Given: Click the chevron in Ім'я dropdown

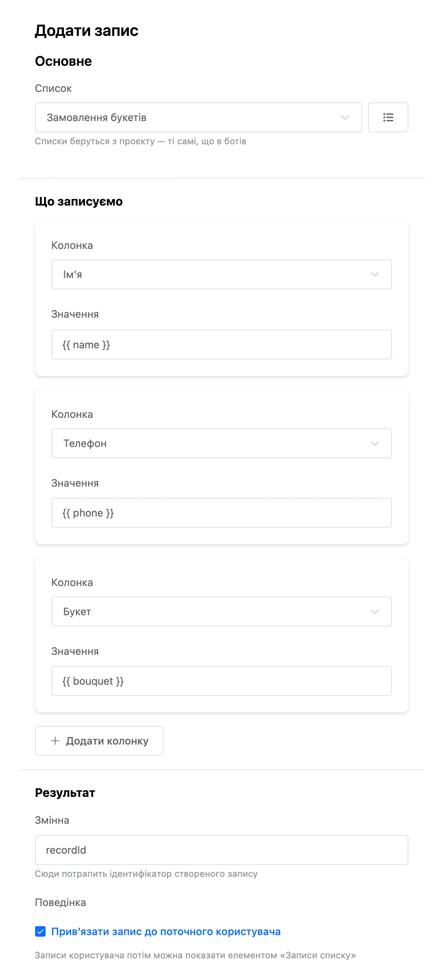Looking at the screenshot, I should (x=374, y=274).
